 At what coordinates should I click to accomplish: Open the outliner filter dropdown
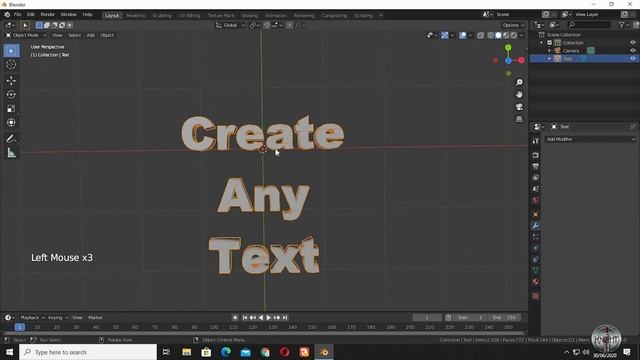coord(623,25)
